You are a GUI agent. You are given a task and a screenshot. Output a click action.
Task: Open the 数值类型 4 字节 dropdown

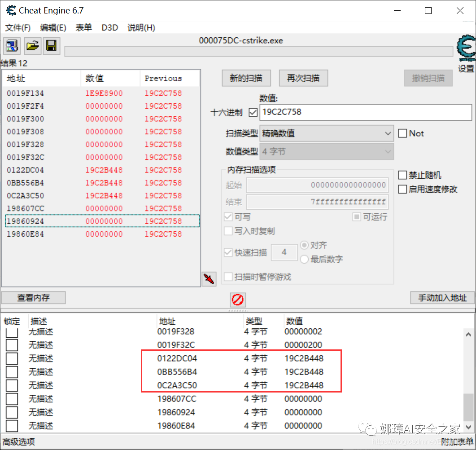click(327, 151)
